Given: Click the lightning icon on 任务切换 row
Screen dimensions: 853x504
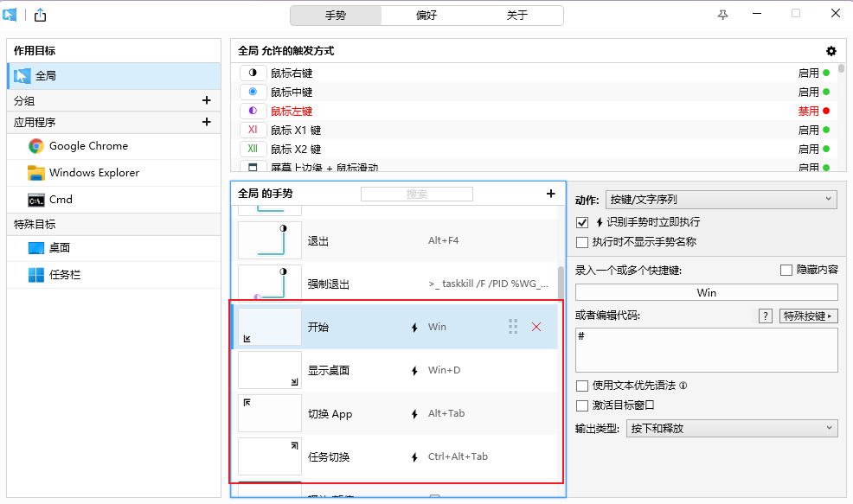Looking at the screenshot, I should pos(414,457).
